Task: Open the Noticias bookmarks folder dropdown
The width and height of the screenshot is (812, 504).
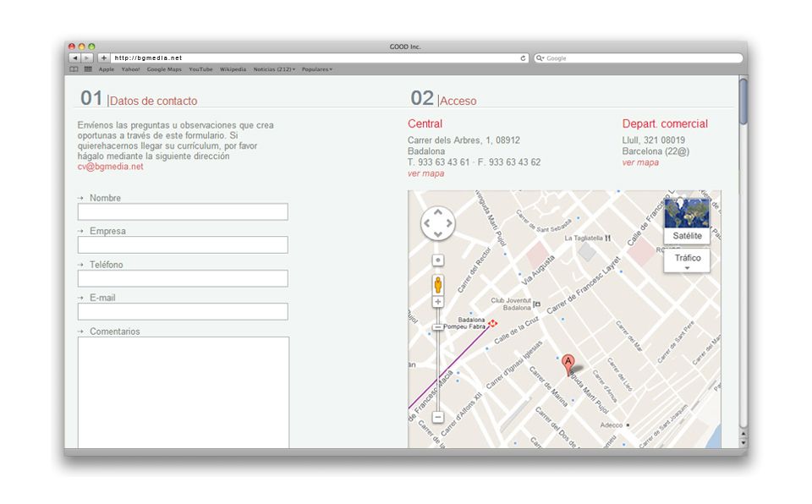Action: pyautogui.click(x=274, y=69)
